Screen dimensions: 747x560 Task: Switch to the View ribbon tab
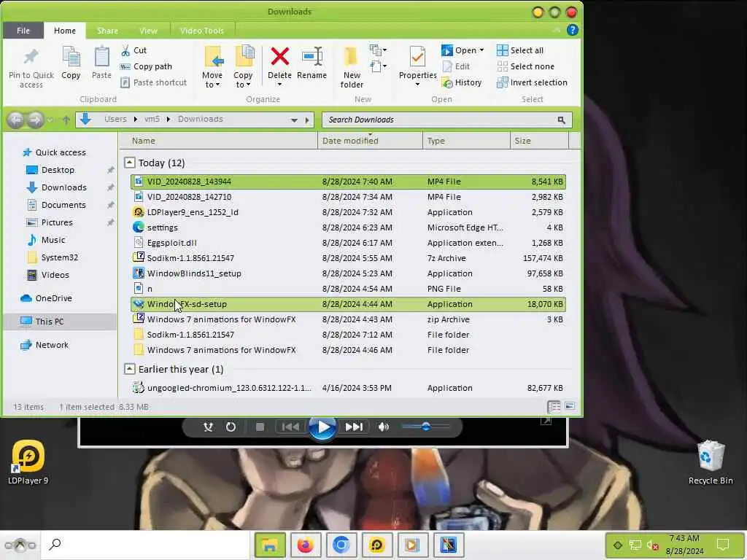[148, 31]
